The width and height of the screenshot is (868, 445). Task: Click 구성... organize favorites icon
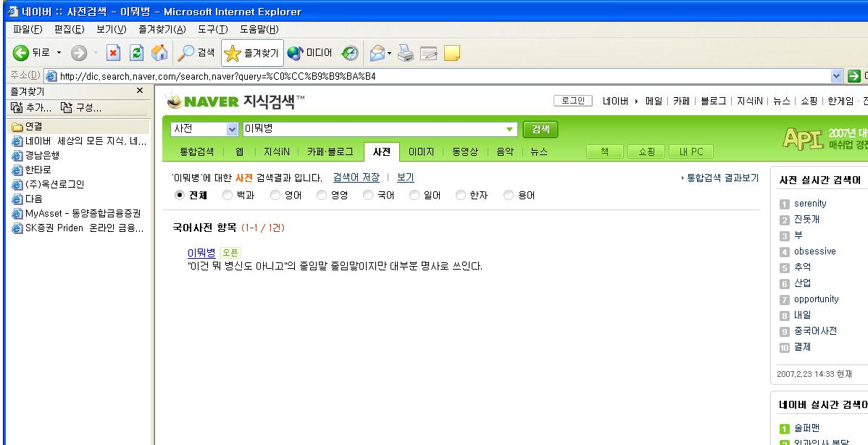click(81, 107)
